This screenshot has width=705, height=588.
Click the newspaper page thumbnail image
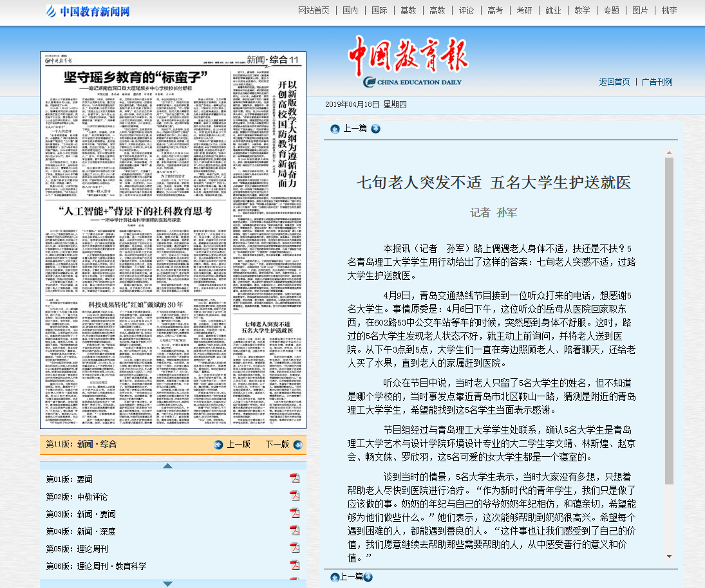coord(173,240)
